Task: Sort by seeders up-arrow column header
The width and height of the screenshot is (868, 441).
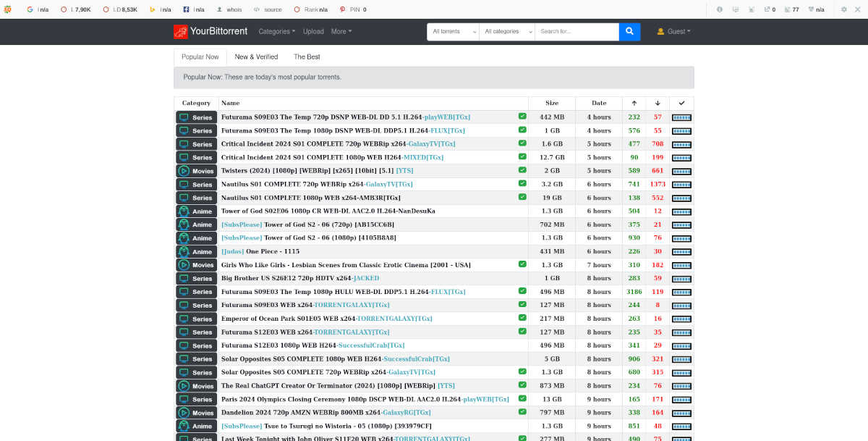Action: [634, 103]
